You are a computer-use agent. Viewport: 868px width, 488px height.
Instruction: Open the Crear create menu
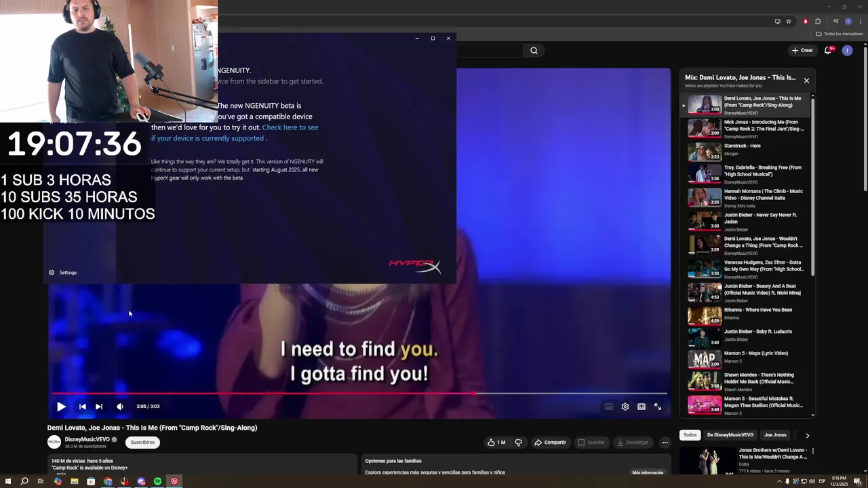click(x=802, y=50)
